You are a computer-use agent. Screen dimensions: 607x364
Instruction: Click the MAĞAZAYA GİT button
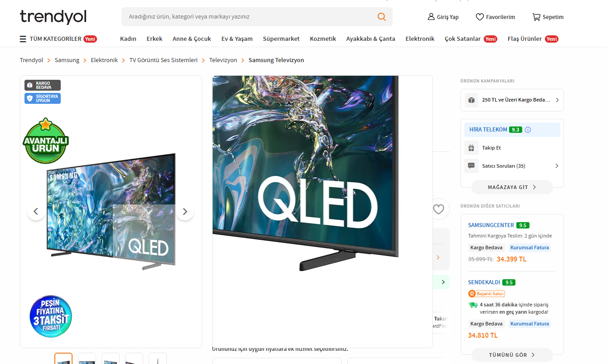[512, 187]
